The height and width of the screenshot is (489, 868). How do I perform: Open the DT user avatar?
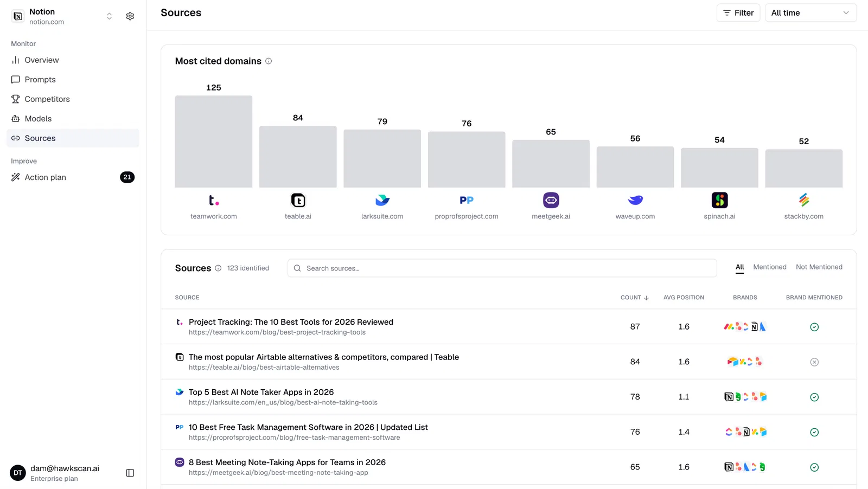pos(18,473)
